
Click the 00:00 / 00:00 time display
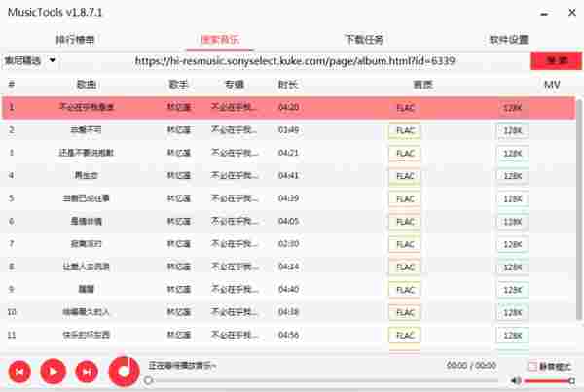471,365
